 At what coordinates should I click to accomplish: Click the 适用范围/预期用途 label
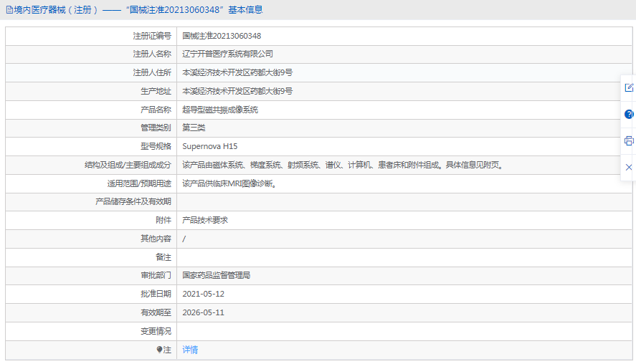139,183
